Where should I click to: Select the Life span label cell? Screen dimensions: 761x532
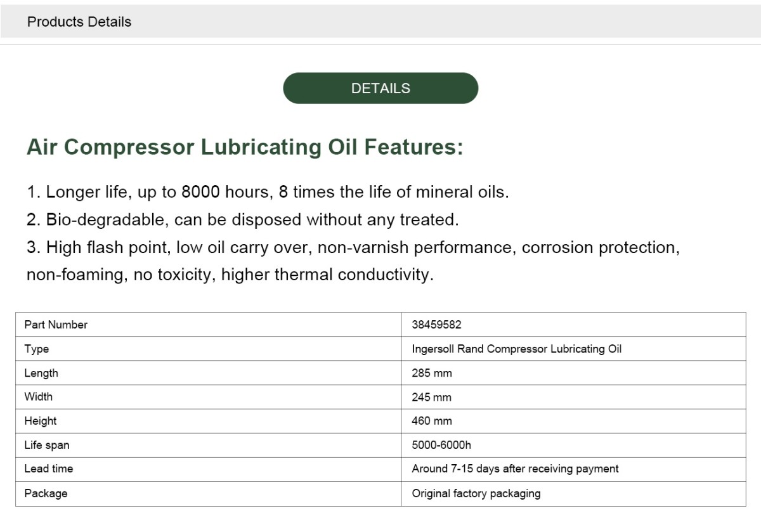click(x=209, y=445)
